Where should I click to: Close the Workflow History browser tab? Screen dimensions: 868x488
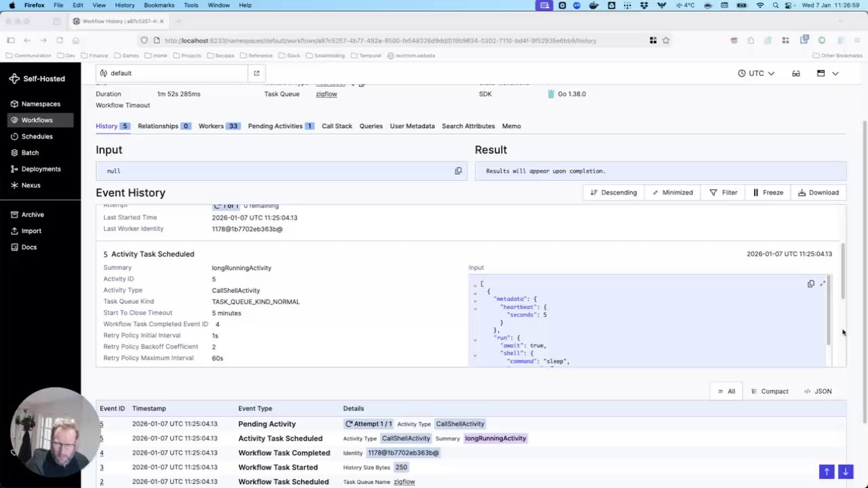coord(161,21)
